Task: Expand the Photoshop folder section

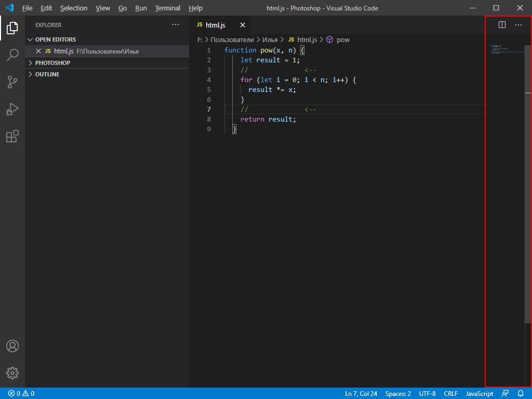Action: (52, 62)
